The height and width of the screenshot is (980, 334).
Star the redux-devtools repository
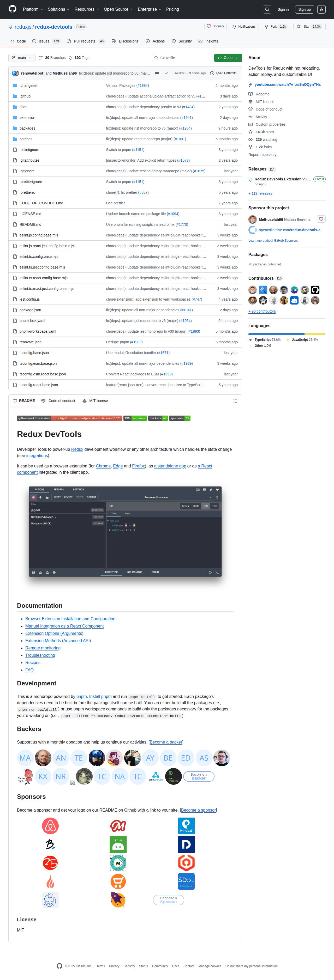[x=309, y=27]
